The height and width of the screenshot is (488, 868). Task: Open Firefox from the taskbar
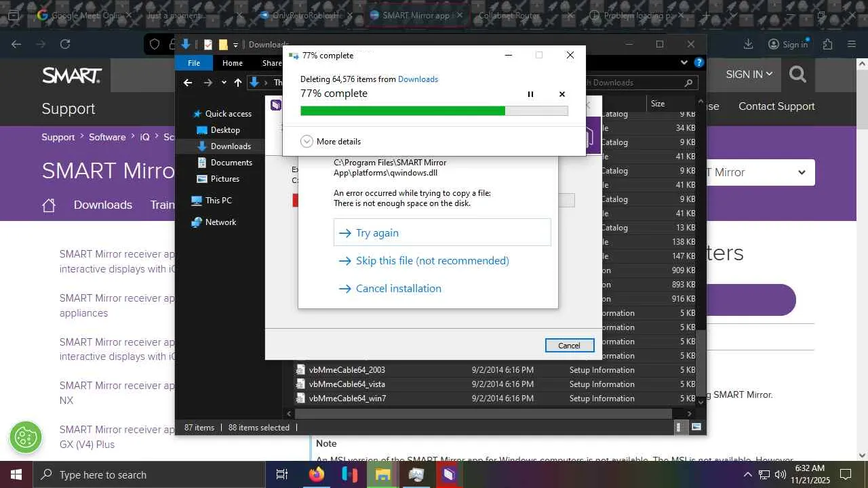[317, 474]
